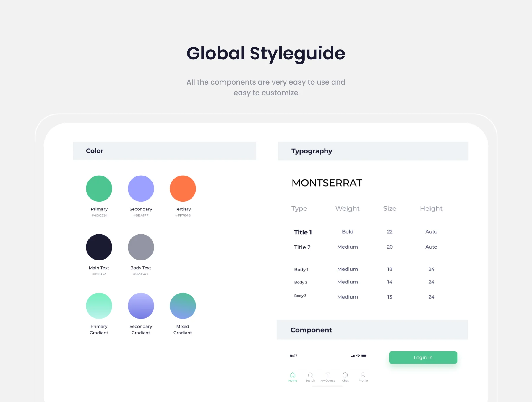Pick the Tertiary orange color swatch
Viewport: 532px width, 402px height.
click(x=183, y=189)
